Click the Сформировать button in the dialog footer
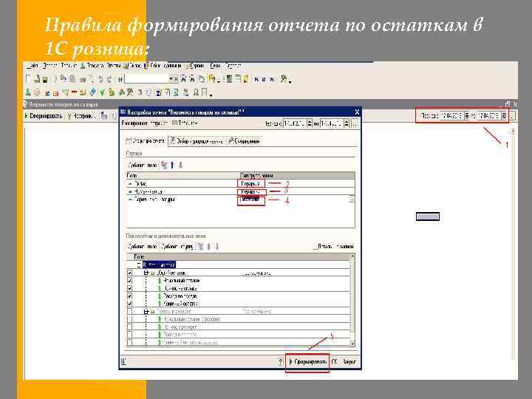The height and width of the screenshot is (399, 532). coord(307,362)
